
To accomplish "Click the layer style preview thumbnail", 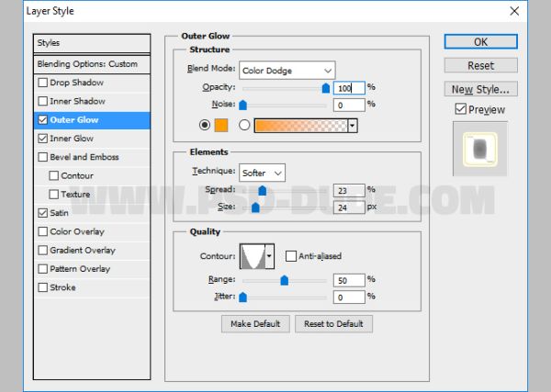I will [479, 149].
